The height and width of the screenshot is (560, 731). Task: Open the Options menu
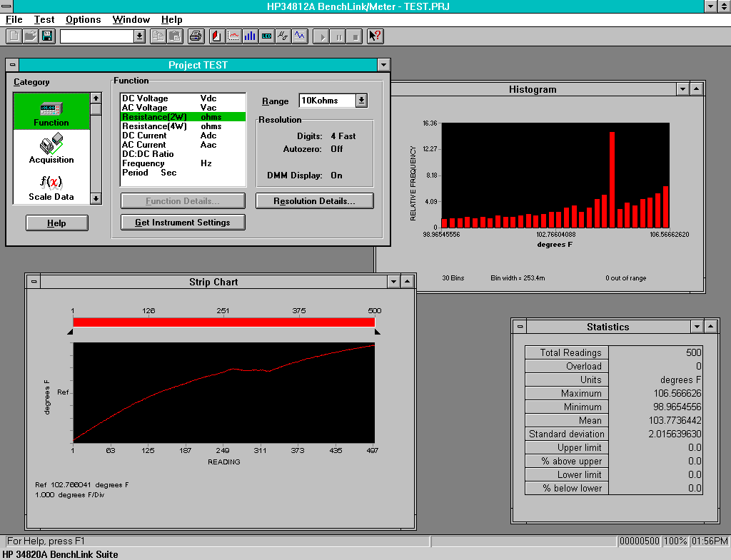point(83,19)
